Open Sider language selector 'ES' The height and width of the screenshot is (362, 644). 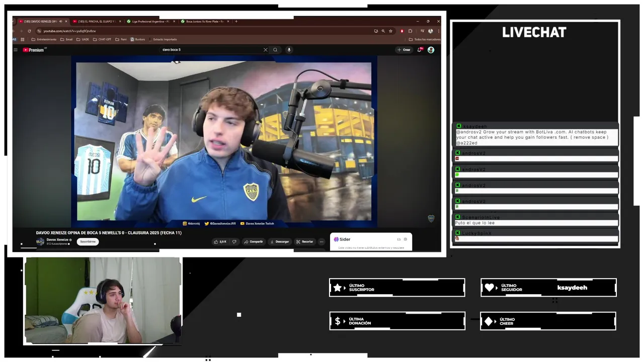pyautogui.click(x=399, y=239)
